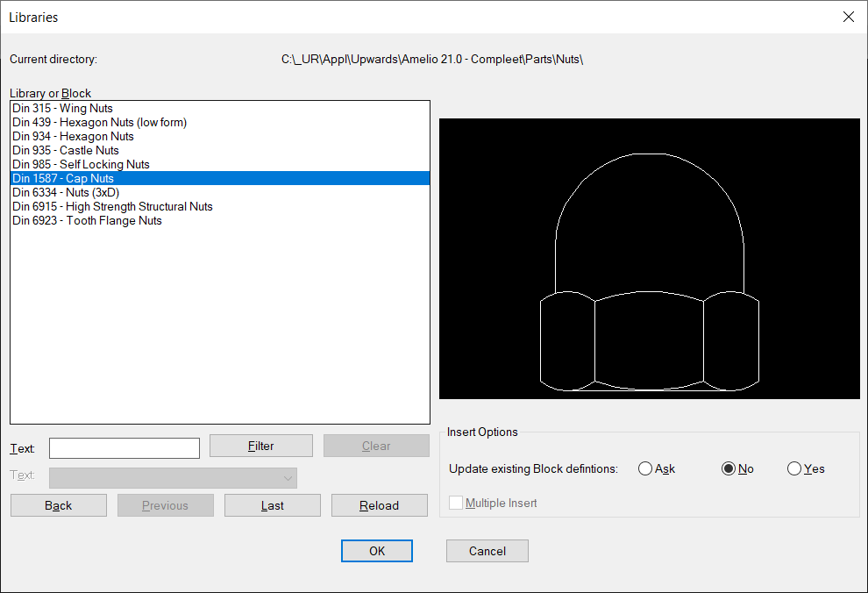The height and width of the screenshot is (593, 868).
Task: Click the Back button
Action: (59, 505)
